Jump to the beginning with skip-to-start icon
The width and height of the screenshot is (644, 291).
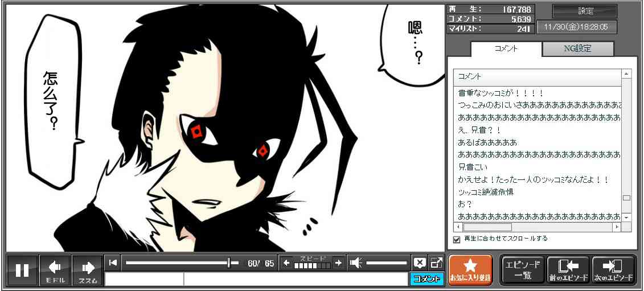click(113, 263)
